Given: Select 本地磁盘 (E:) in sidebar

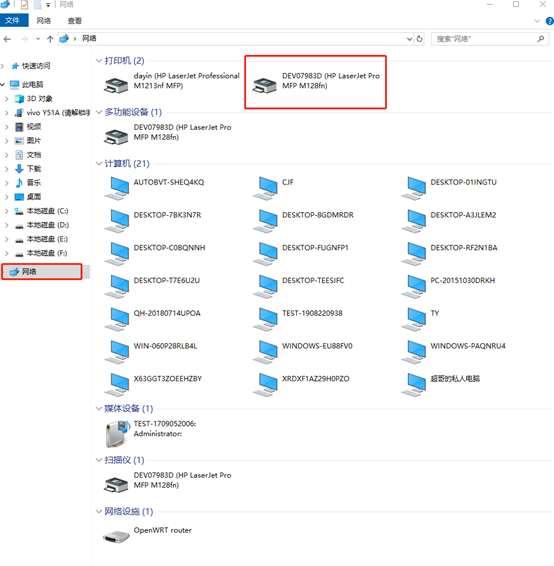Looking at the screenshot, I should [x=47, y=239].
